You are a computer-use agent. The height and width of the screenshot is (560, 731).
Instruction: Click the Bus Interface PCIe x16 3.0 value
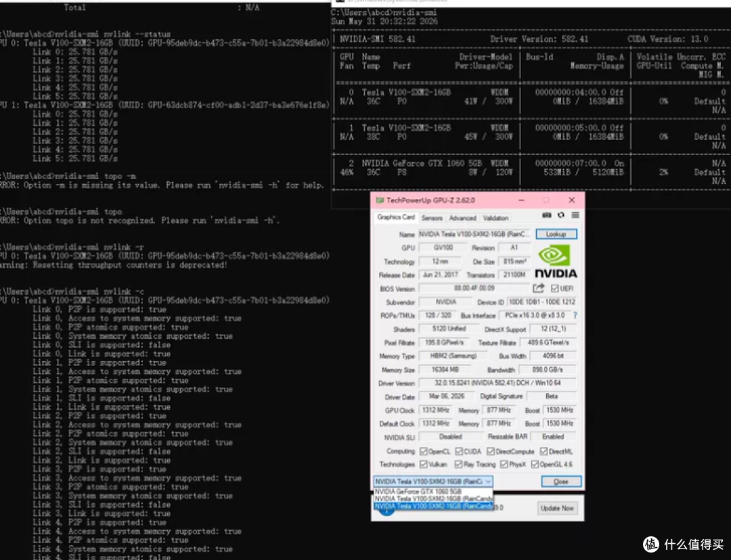(x=535, y=315)
